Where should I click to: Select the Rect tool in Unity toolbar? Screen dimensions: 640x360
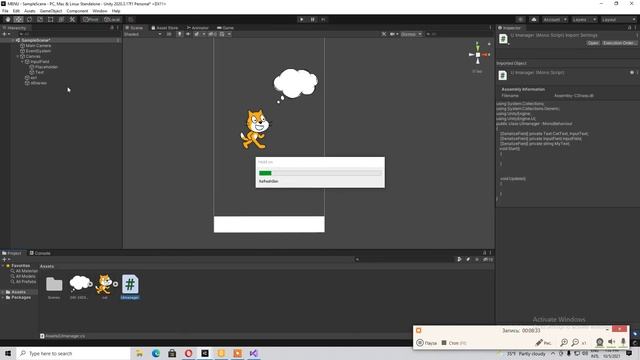[x=51, y=19]
